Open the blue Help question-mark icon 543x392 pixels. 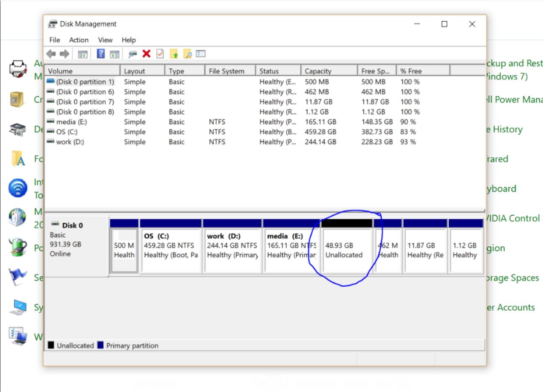coord(101,54)
